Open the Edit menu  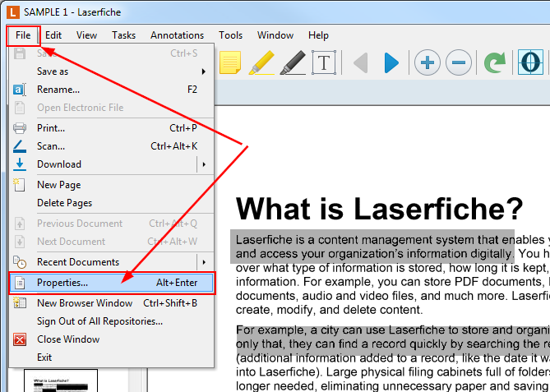pyautogui.click(x=53, y=35)
